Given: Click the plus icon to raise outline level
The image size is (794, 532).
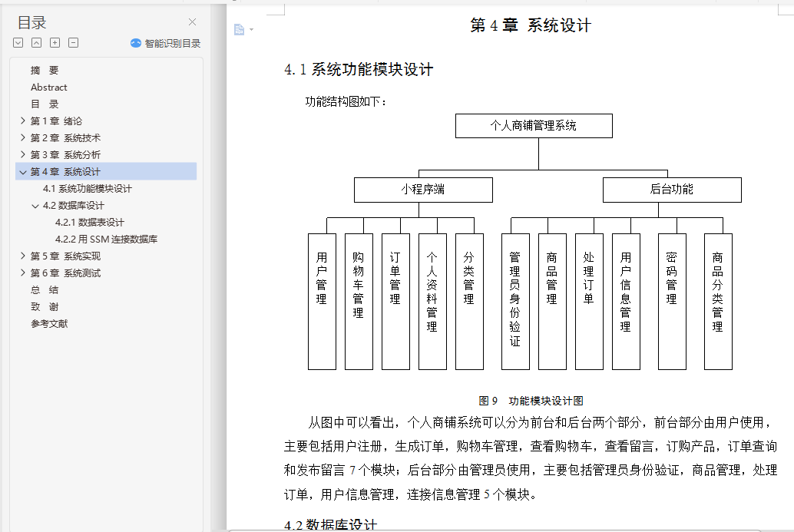Looking at the screenshot, I should point(55,43).
